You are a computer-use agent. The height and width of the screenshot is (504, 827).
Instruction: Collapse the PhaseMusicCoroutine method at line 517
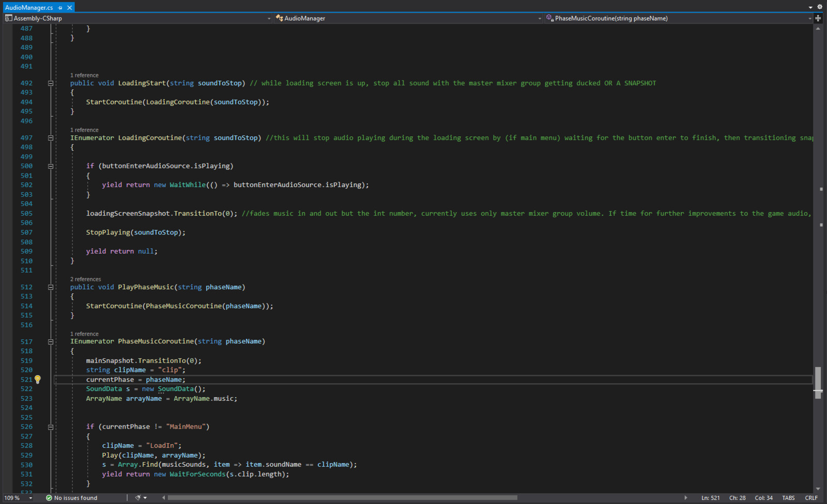click(x=51, y=342)
